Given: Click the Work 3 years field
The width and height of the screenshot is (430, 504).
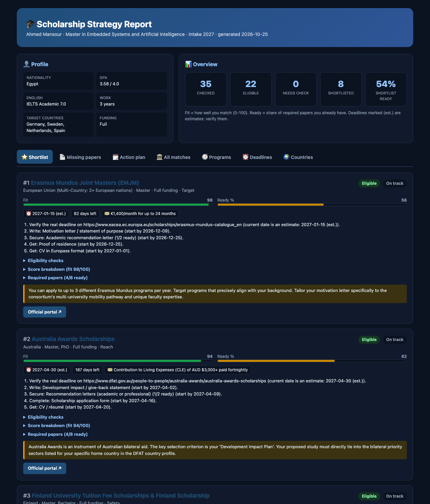Looking at the screenshot, I should click(x=132, y=101).
